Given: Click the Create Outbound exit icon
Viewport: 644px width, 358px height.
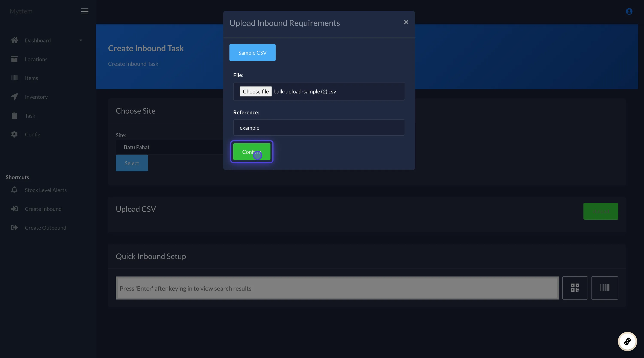Looking at the screenshot, I should (x=14, y=227).
